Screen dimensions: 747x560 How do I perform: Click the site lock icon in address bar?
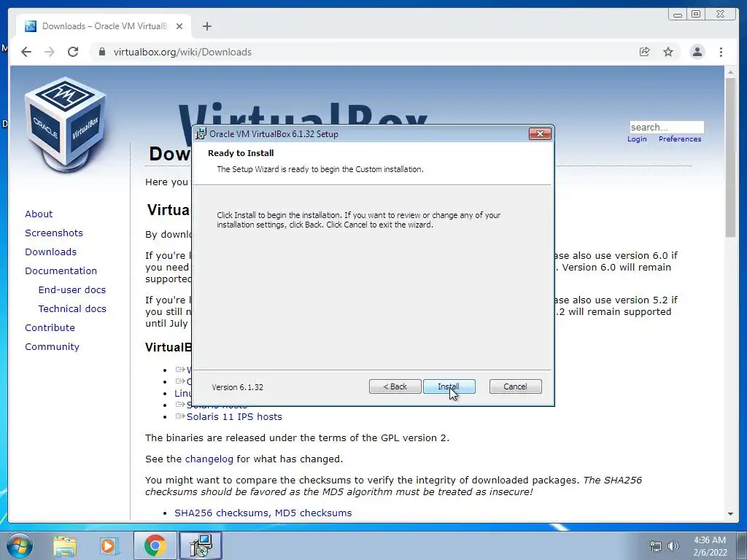(101, 52)
